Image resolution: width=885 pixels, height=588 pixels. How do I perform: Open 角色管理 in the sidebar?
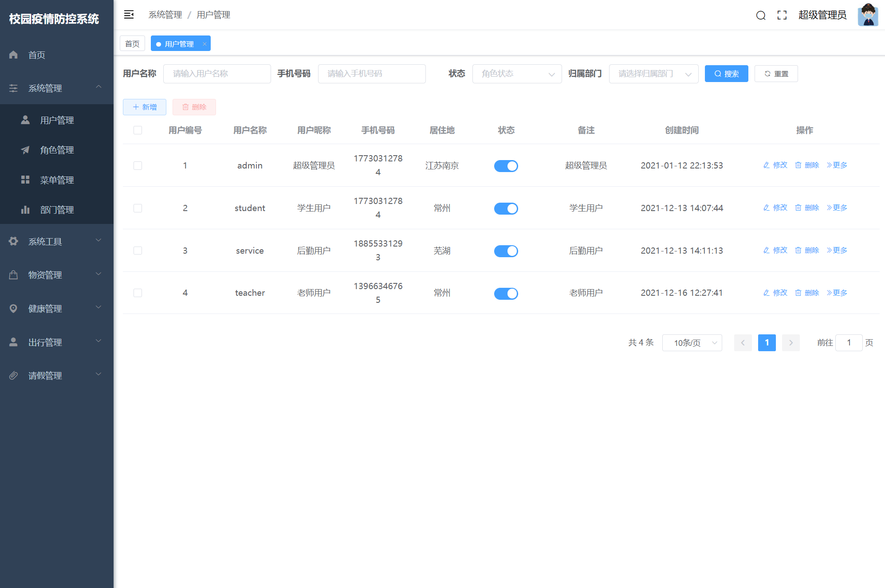[x=57, y=150]
